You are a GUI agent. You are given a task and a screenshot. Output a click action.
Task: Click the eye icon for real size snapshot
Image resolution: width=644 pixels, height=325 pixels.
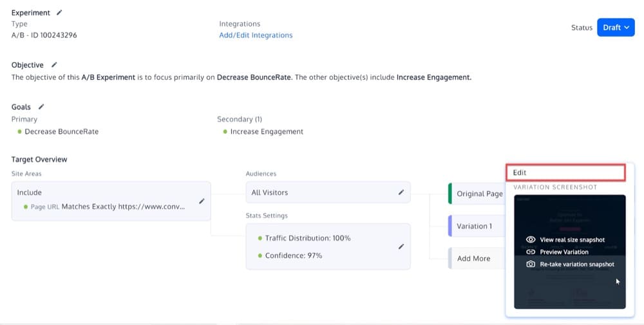point(531,239)
